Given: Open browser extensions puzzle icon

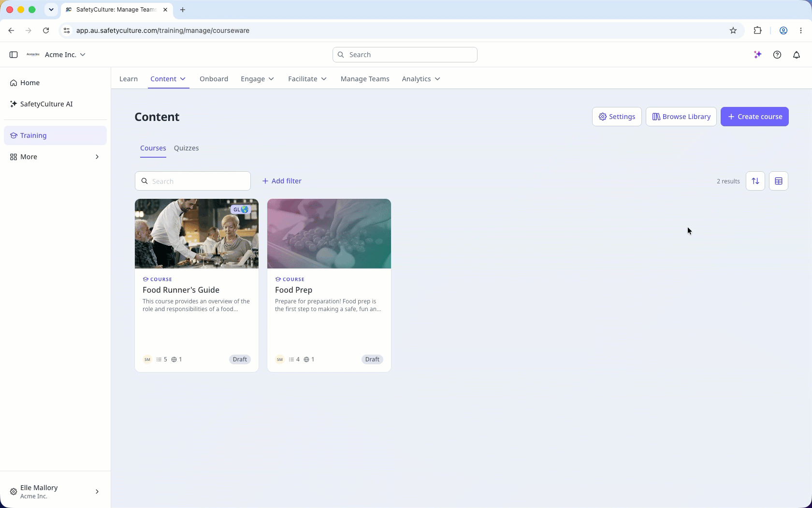Looking at the screenshot, I should point(758,30).
